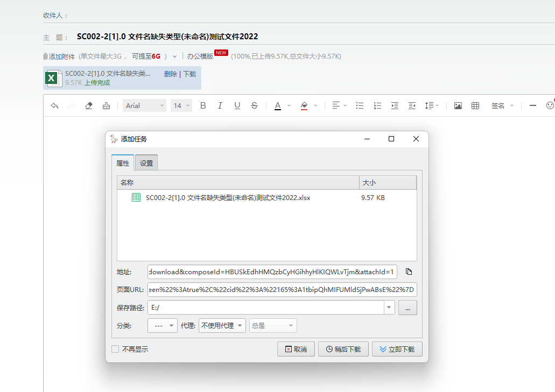Toggle bold formatting
This screenshot has height=392, width=555.
pyautogui.click(x=203, y=105)
